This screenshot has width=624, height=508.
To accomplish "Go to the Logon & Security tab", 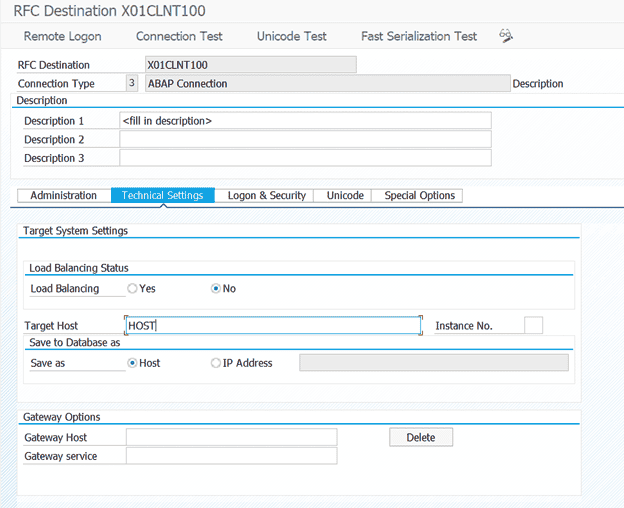I will coord(266,196).
